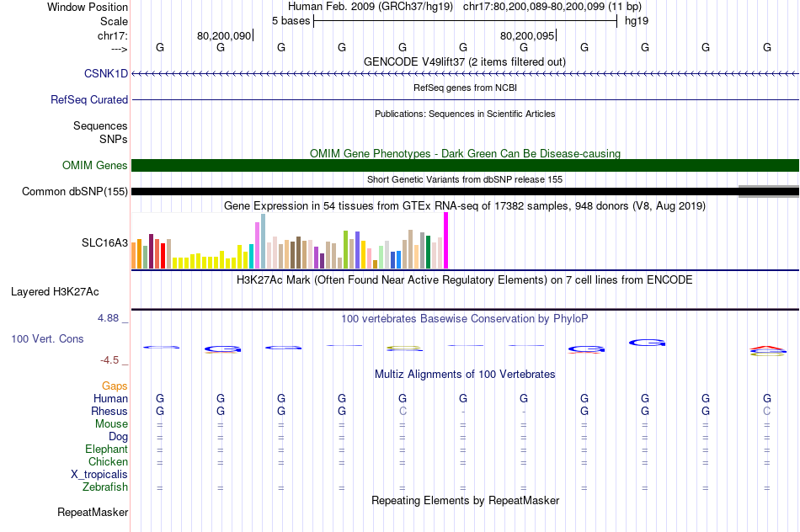Viewport: 800px width, 532px height.
Task: Select the gray dbSNP item at right end
Action: [x=769, y=192]
